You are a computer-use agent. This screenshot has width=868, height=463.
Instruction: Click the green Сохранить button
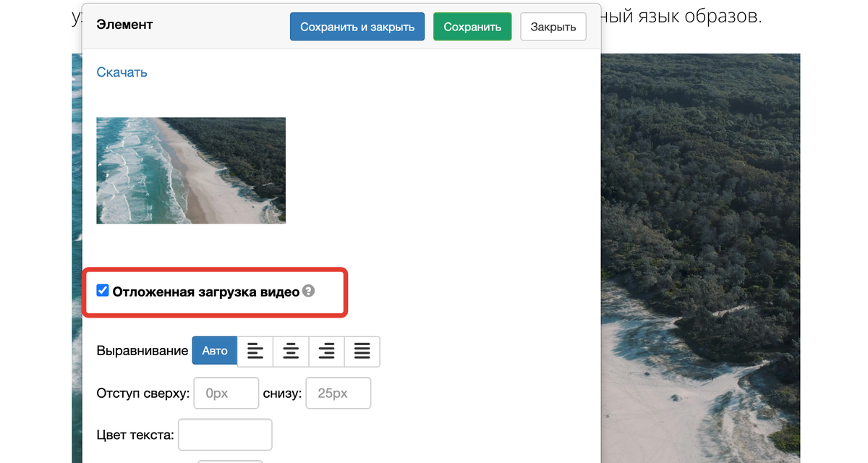coord(472,27)
